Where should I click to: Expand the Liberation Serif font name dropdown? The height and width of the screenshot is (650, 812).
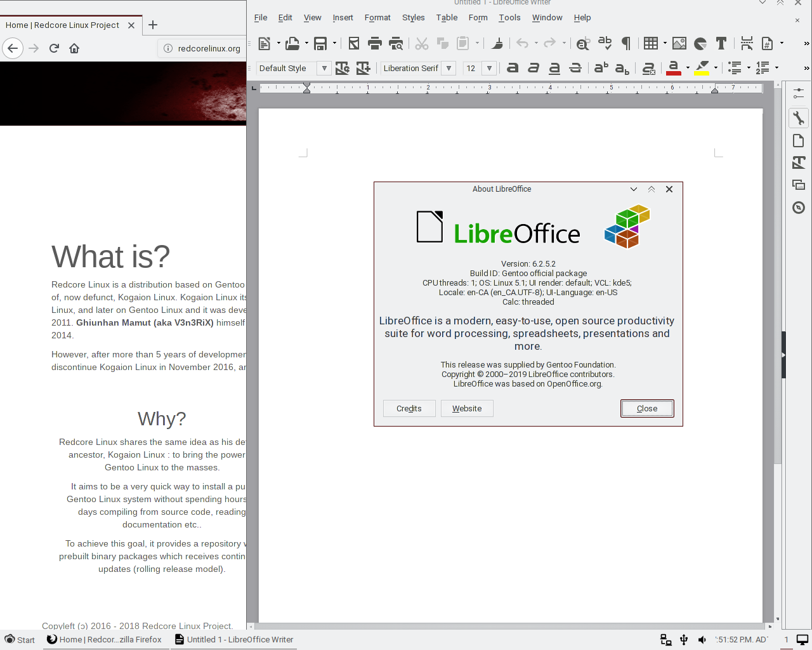coord(449,68)
